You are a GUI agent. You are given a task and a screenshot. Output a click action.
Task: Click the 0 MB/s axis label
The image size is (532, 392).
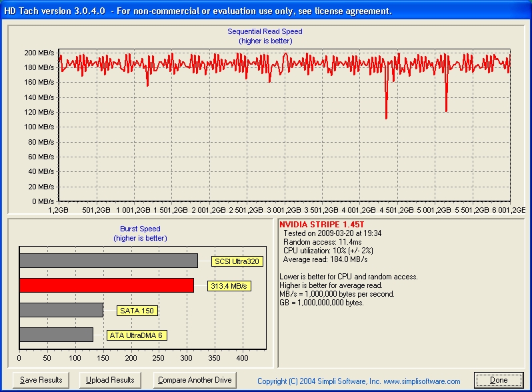coord(43,201)
